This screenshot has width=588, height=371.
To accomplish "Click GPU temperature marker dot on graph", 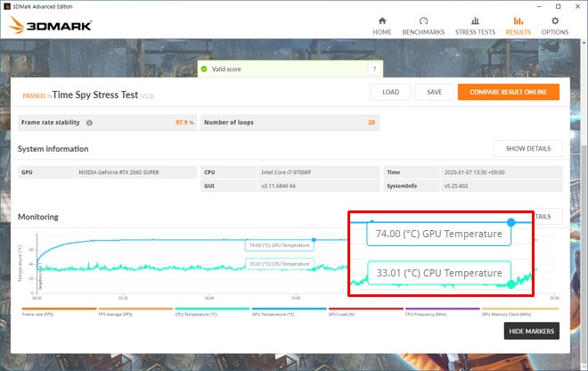I will [x=510, y=222].
